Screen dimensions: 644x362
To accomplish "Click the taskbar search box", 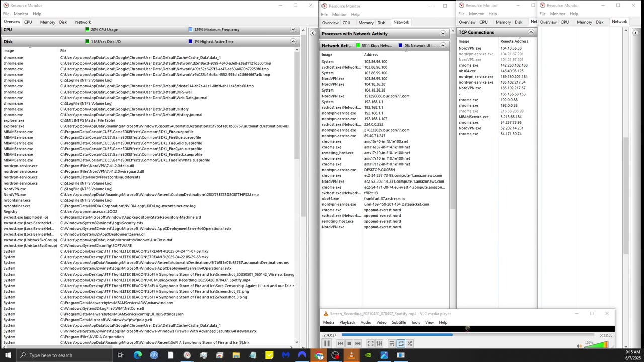I will 64,355.
